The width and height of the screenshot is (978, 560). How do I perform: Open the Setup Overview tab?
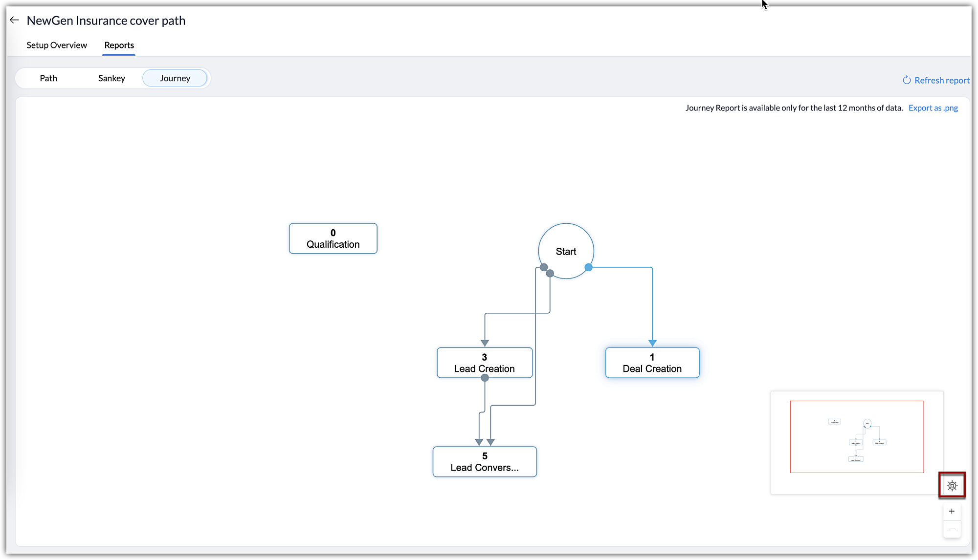[x=57, y=45]
